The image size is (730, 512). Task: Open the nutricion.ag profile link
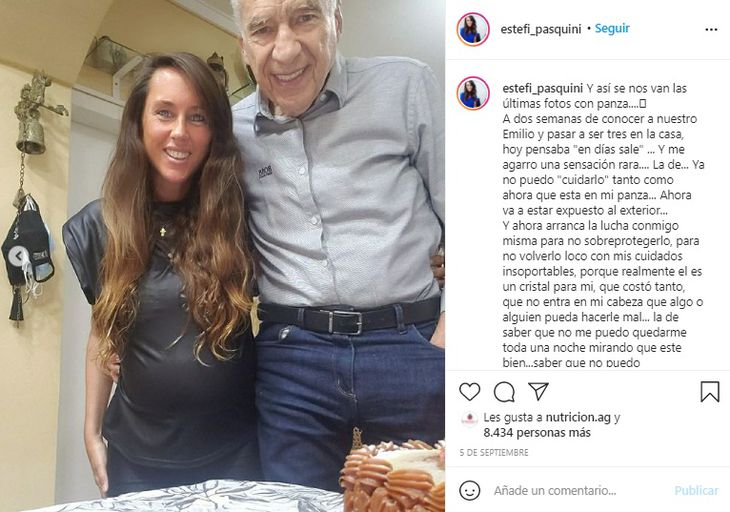tap(577, 417)
